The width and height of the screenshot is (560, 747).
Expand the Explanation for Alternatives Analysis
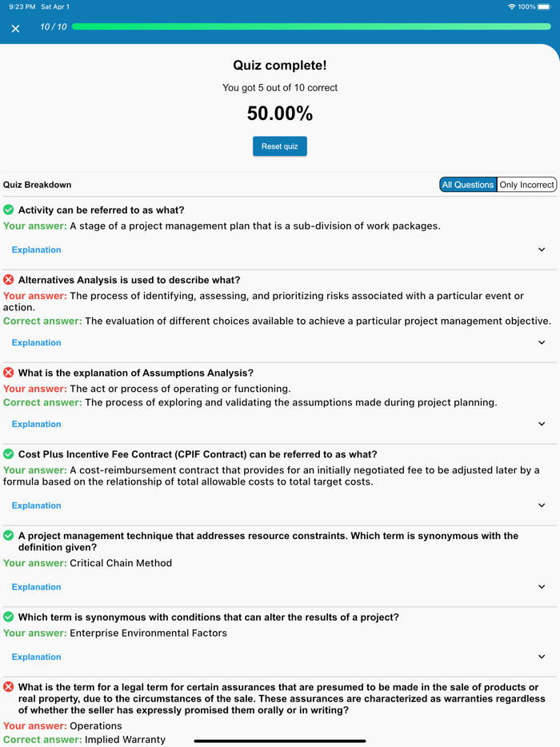pyautogui.click(x=36, y=342)
